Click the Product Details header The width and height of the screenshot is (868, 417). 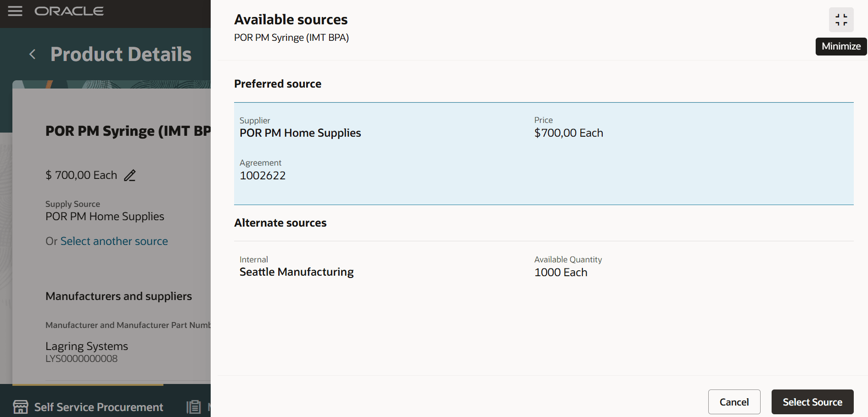point(121,54)
